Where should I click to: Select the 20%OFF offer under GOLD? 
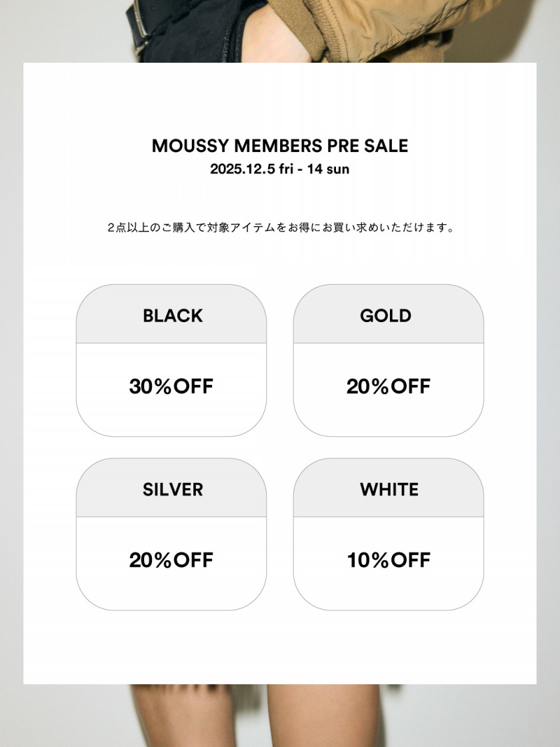pos(388,387)
